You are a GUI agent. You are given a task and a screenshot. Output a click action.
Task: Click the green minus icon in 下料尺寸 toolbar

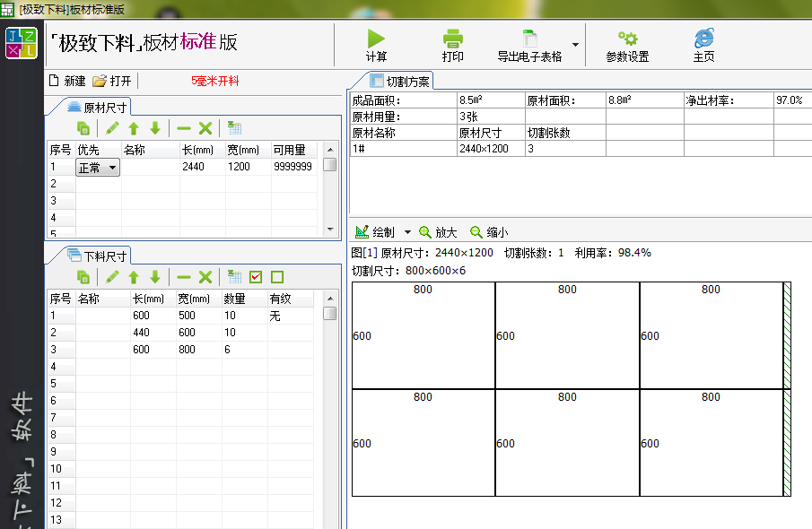click(183, 277)
